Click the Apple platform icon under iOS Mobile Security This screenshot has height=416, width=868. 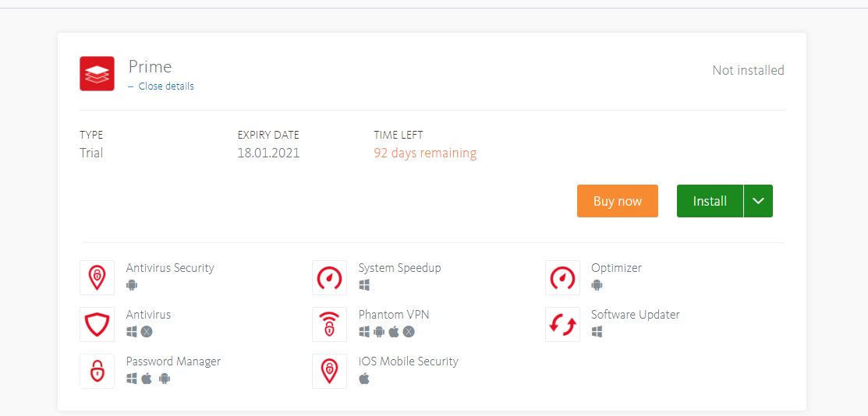(x=364, y=379)
